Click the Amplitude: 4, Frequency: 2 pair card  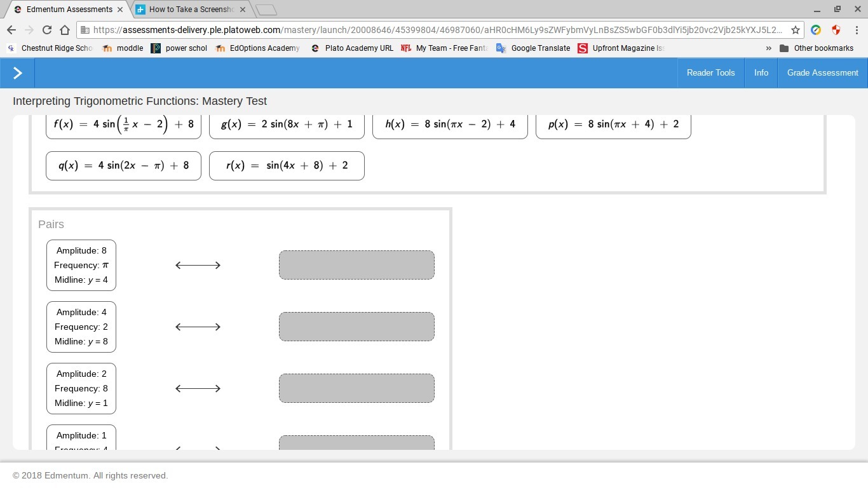tap(81, 327)
